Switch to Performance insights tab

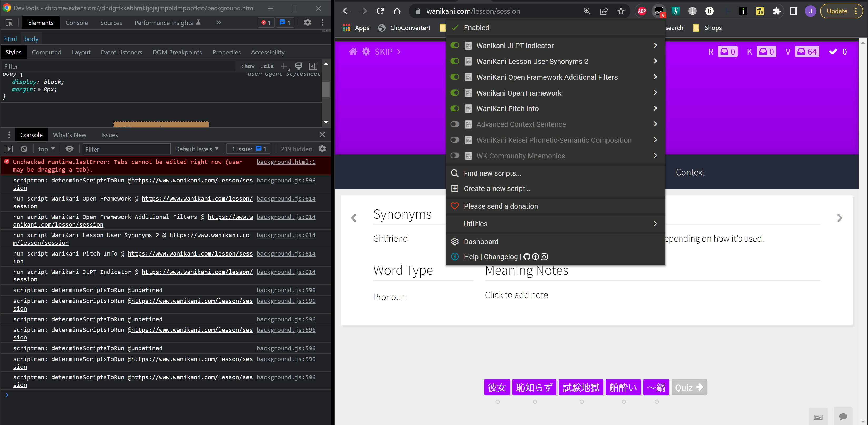(167, 23)
